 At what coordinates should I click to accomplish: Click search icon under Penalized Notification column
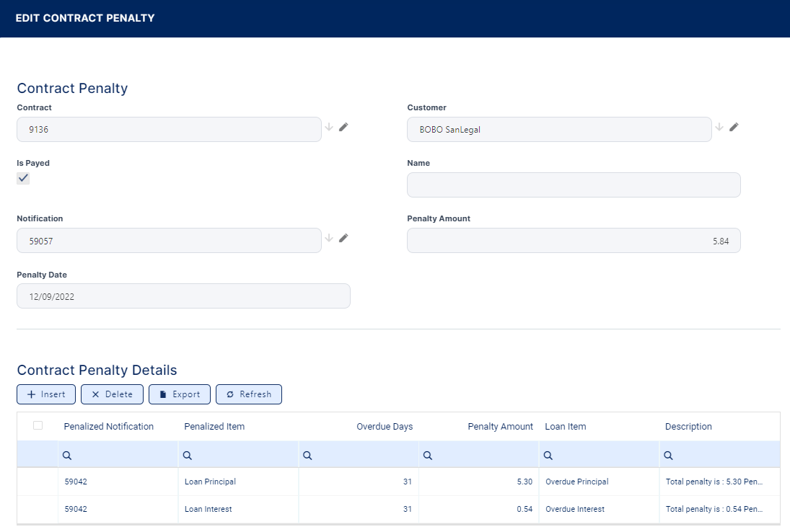pyautogui.click(x=67, y=456)
